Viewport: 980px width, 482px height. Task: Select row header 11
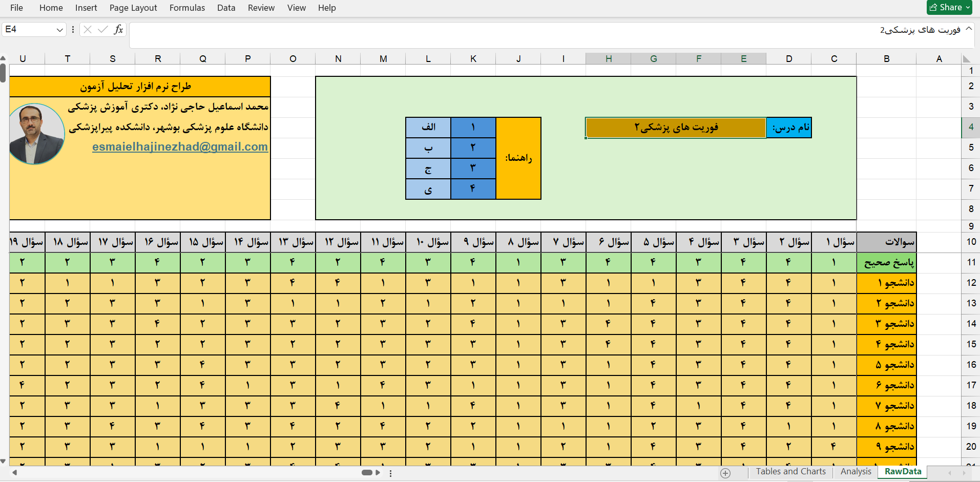point(971,262)
